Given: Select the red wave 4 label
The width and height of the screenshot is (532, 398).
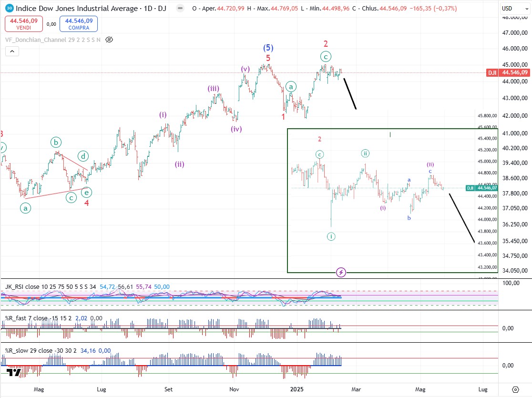Looking at the screenshot, I should pos(86,203).
